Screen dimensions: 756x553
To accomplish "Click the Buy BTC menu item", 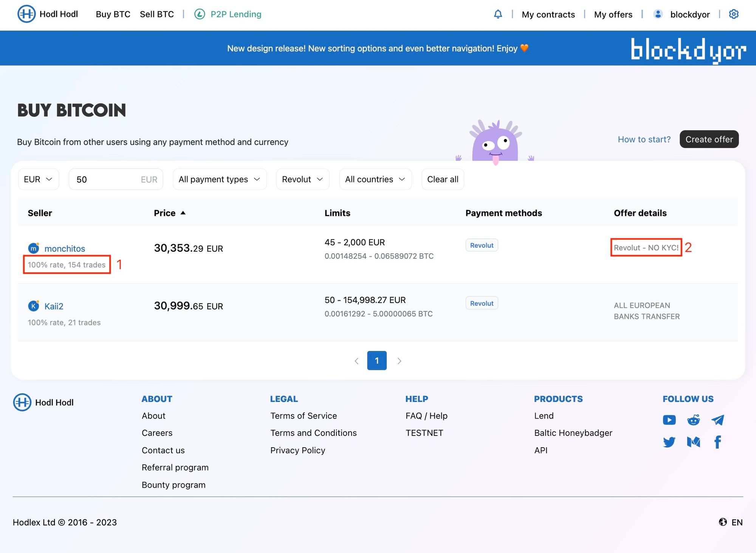I will pos(112,13).
